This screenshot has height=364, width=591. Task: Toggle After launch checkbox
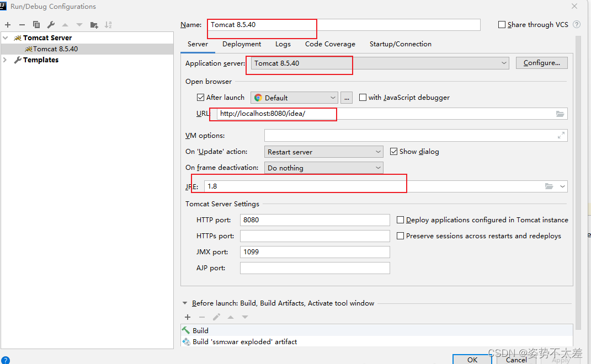pos(200,98)
